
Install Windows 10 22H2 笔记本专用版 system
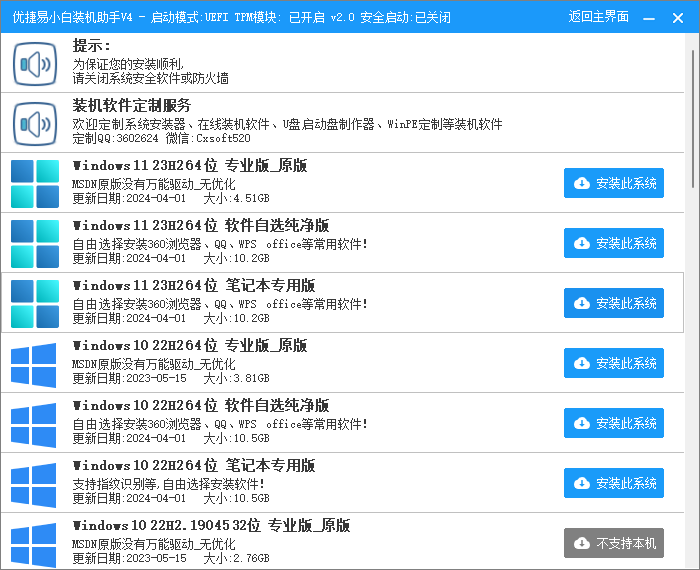click(x=614, y=483)
